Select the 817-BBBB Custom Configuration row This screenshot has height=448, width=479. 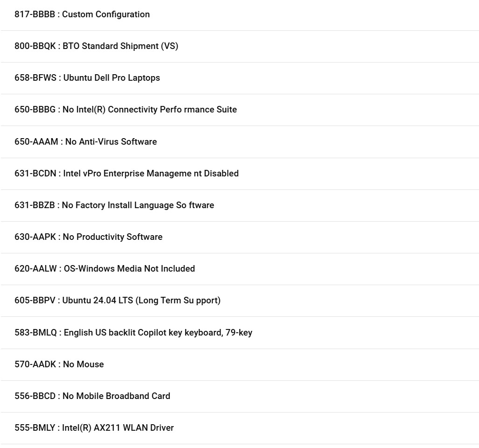[240, 14]
